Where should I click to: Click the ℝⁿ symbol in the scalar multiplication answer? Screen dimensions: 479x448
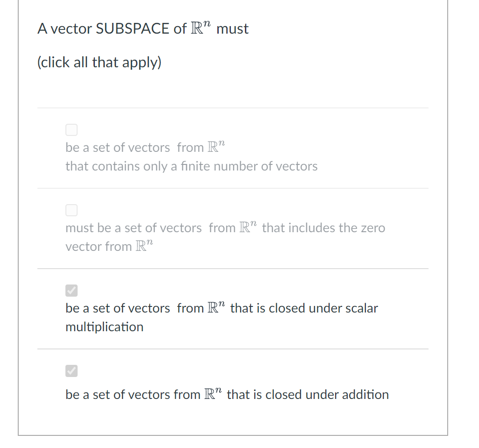click(x=216, y=307)
